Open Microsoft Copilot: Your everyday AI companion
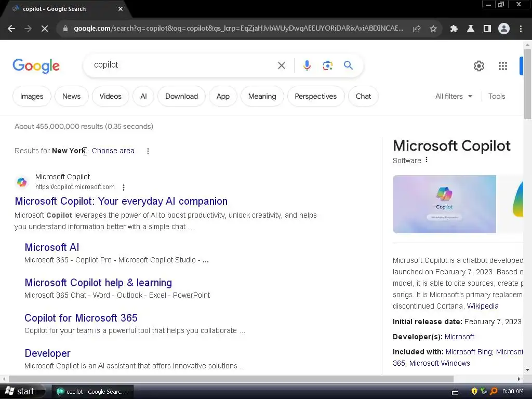Image resolution: width=532 pixels, height=399 pixels. coord(121,201)
